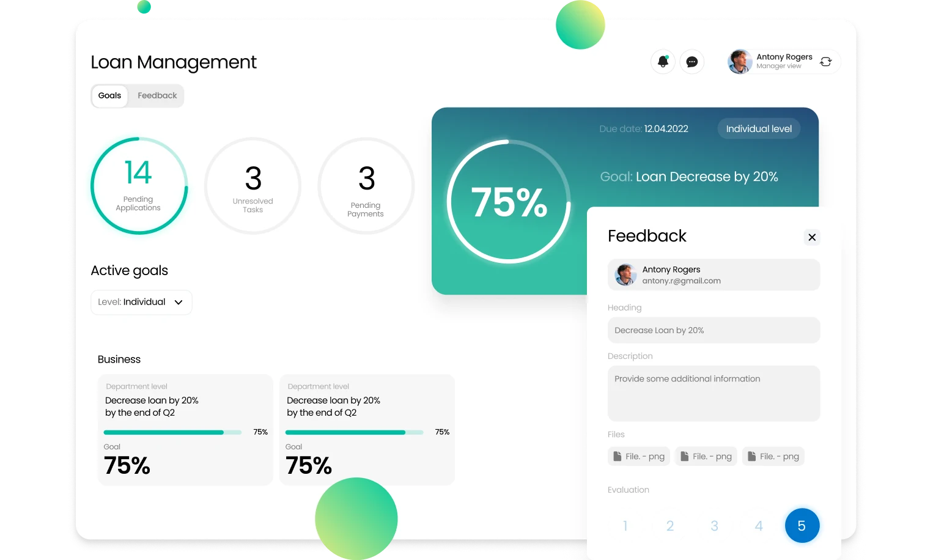Switch to the Goals tab
Screen dimensions: 933x560
click(x=109, y=96)
